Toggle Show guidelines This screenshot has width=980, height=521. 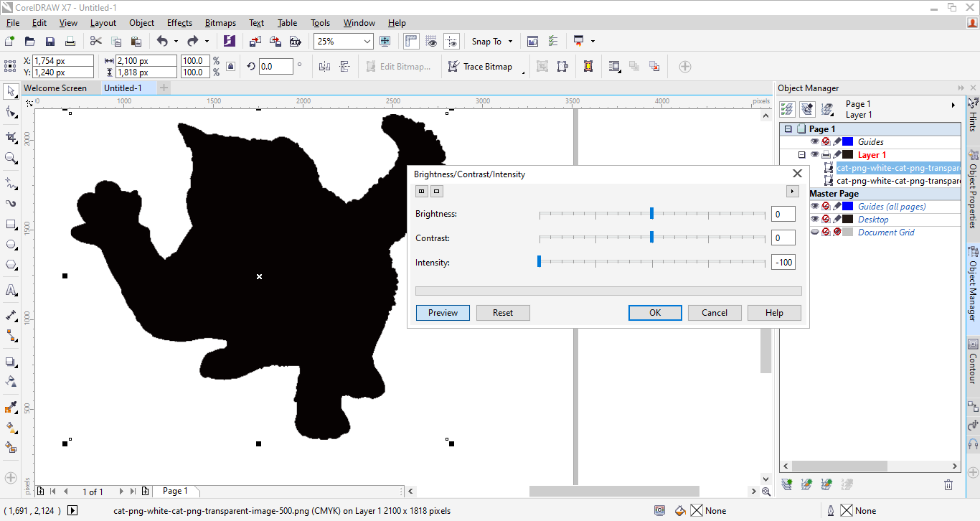pyautogui.click(x=451, y=41)
